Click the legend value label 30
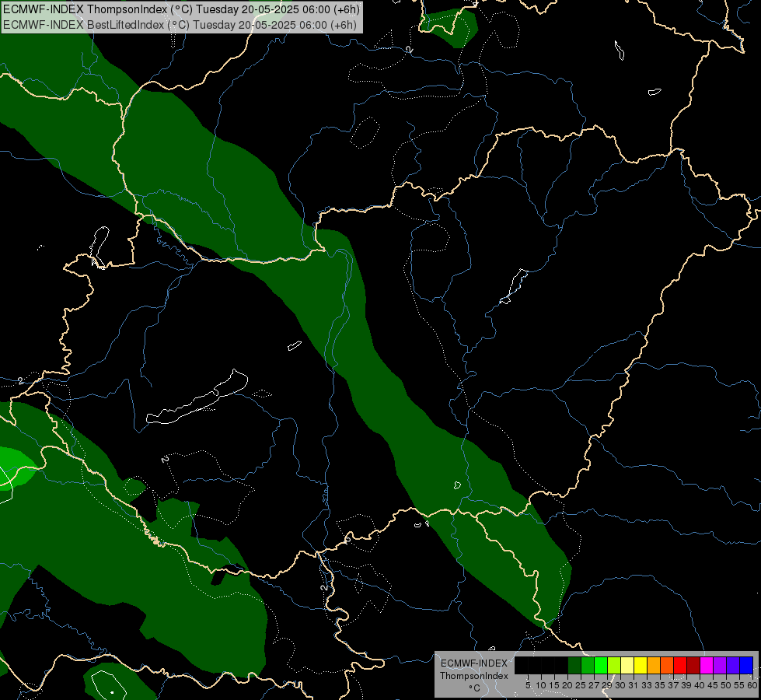Screen dimensions: 761x700 click(x=620, y=685)
